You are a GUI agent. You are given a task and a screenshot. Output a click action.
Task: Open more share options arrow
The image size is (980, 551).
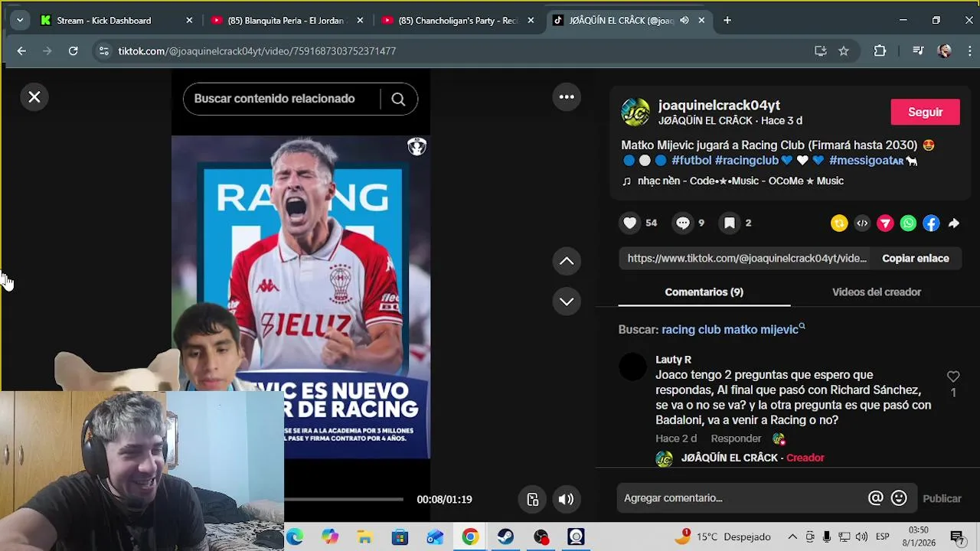(x=954, y=223)
